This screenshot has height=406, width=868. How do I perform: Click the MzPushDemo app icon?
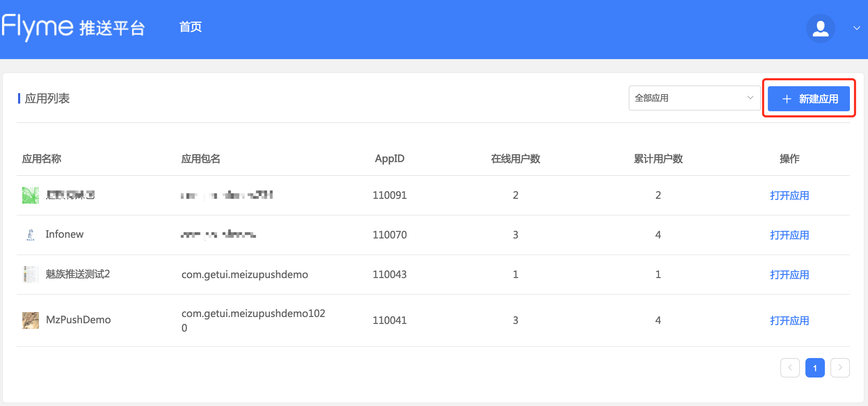[x=31, y=320]
